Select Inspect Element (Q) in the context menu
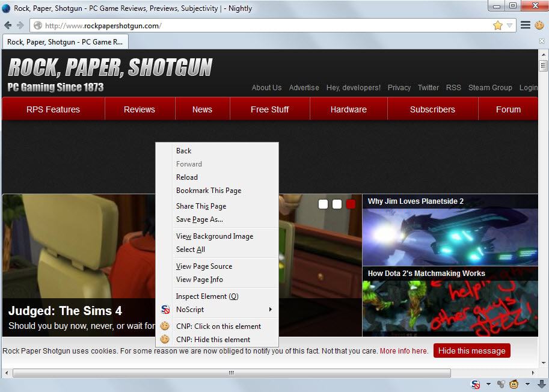Screen dimensions: 549x392 point(217,296)
